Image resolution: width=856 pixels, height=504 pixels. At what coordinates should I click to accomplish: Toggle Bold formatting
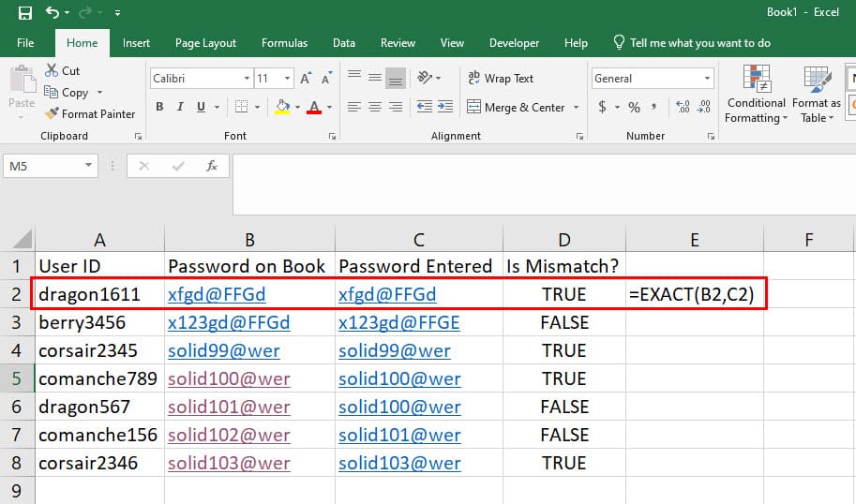point(159,107)
